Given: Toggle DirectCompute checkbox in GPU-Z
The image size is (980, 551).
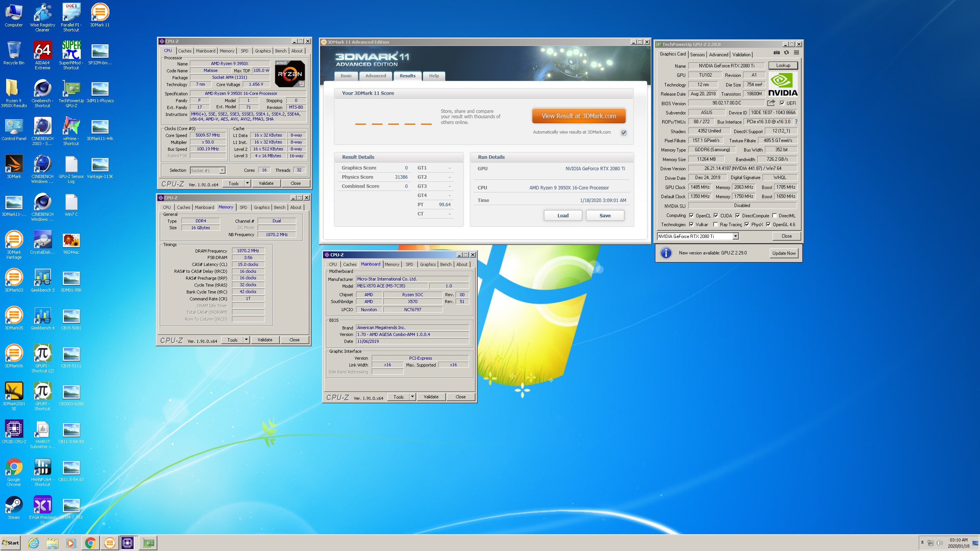Looking at the screenshot, I should 738,215.
